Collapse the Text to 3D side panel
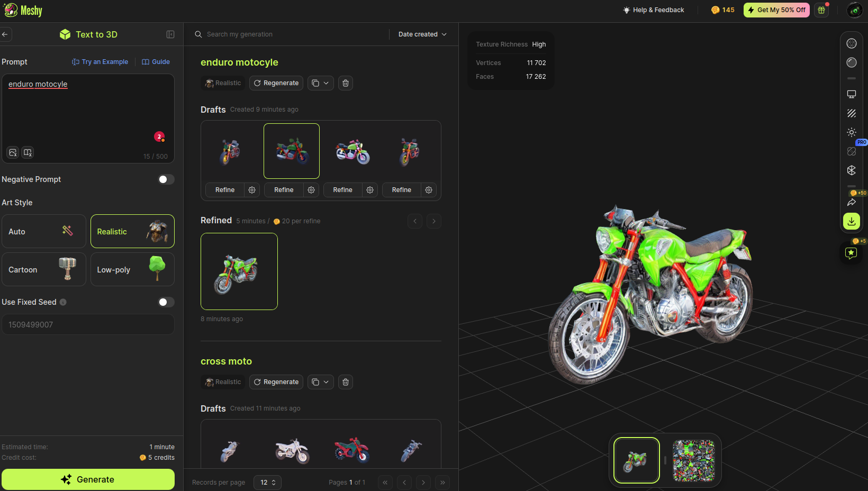Viewport: 868px width, 491px height. tap(170, 34)
